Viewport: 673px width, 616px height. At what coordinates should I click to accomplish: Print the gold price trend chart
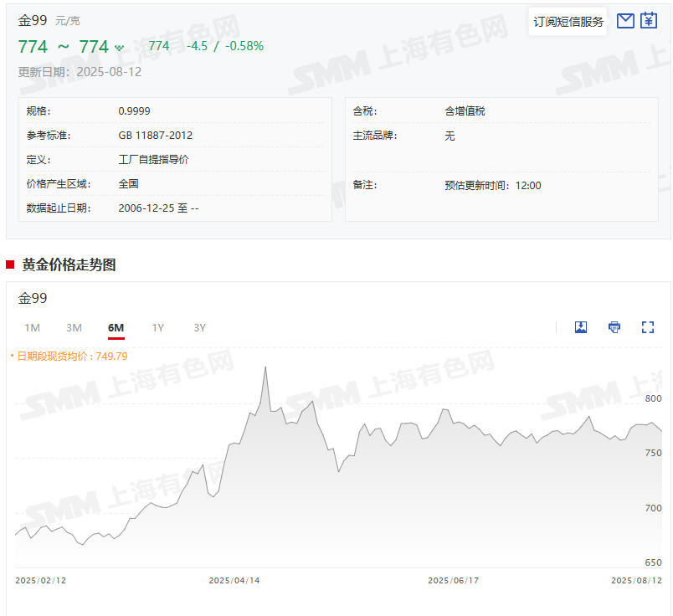[x=614, y=327]
